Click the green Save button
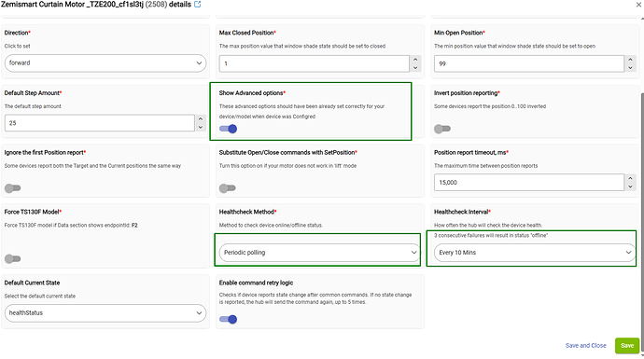644x359 pixels. [627, 345]
